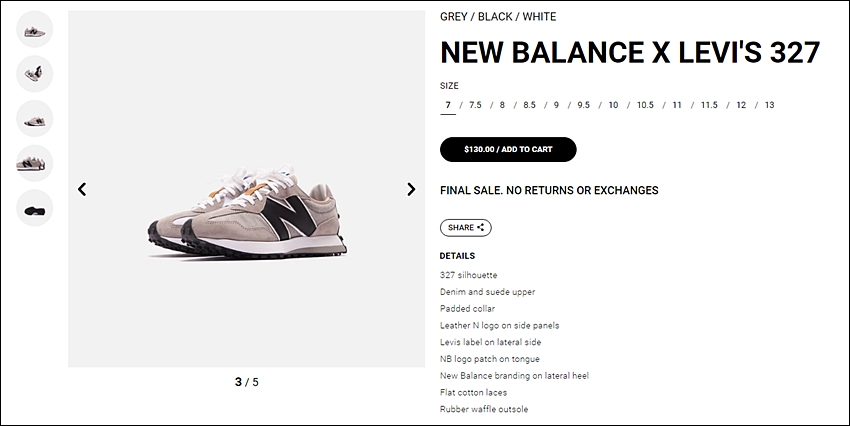Image resolution: width=850 pixels, height=426 pixels.
Task: Pick size 8
Action: (502, 105)
